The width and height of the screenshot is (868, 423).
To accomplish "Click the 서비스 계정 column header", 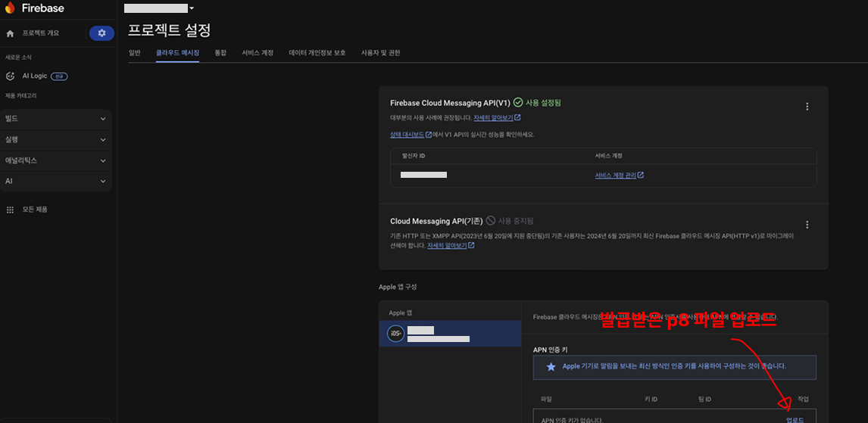I will (x=609, y=156).
